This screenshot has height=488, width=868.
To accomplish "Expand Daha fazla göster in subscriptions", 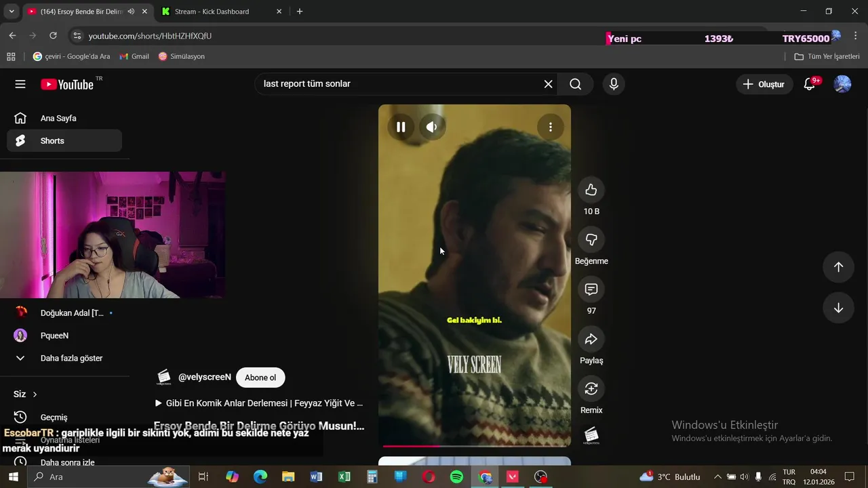I will (x=64, y=358).
